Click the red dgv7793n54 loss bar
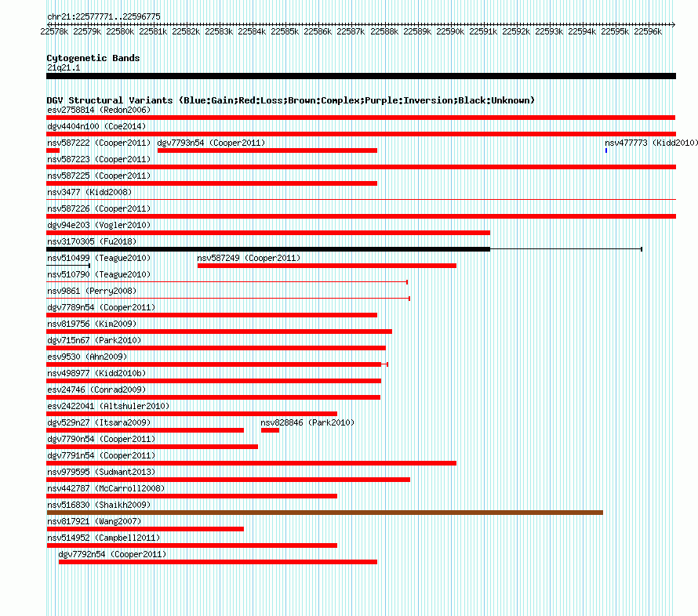Image resolution: width=698 pixels, height=616 pixels. pyautogui.click(x=267, y=150)
